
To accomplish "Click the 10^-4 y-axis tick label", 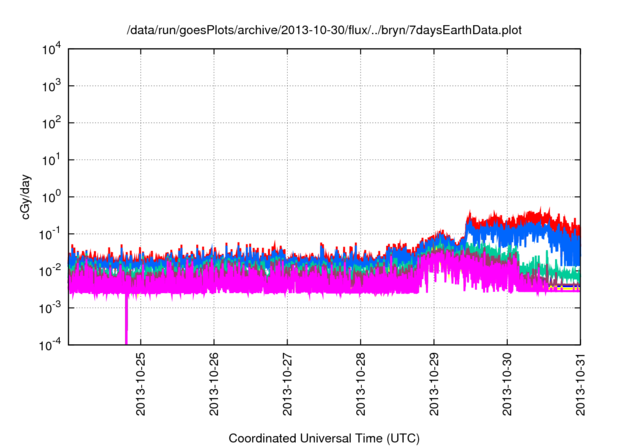I will tap(51, 345).
